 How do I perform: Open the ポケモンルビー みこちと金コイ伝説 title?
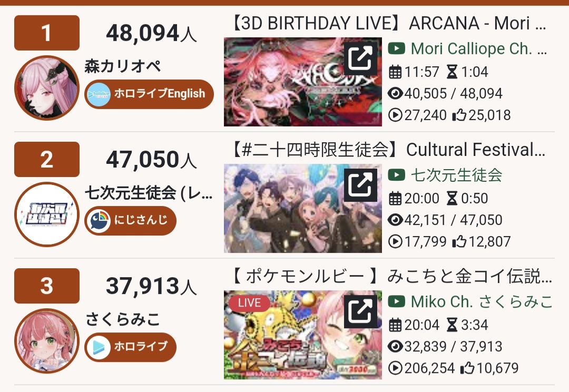tap(391, 276)
